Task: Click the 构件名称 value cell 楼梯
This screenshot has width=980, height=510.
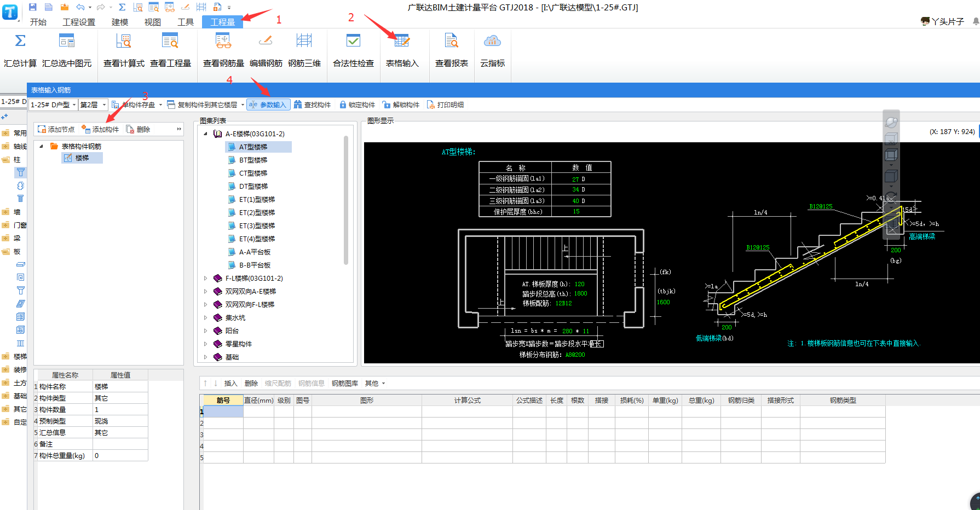Action: 120,386
